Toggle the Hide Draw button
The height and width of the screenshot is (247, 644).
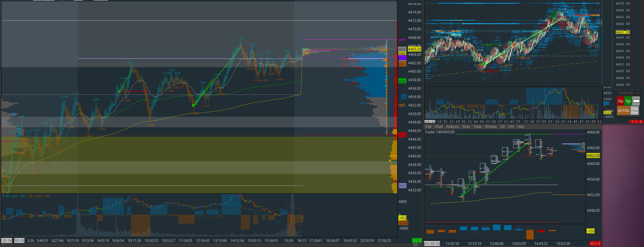(x=634, y=110)
